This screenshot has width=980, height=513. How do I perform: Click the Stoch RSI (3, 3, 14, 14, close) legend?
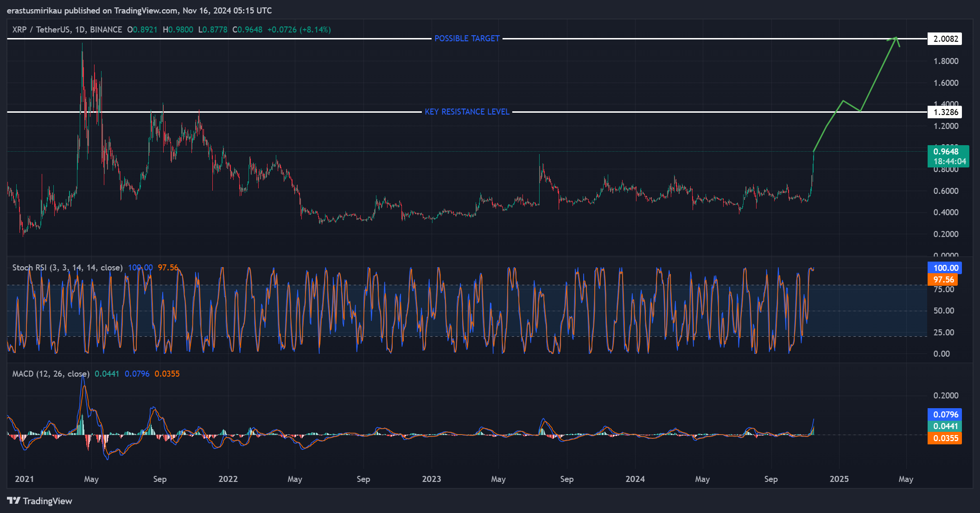(x=67, y=268)
